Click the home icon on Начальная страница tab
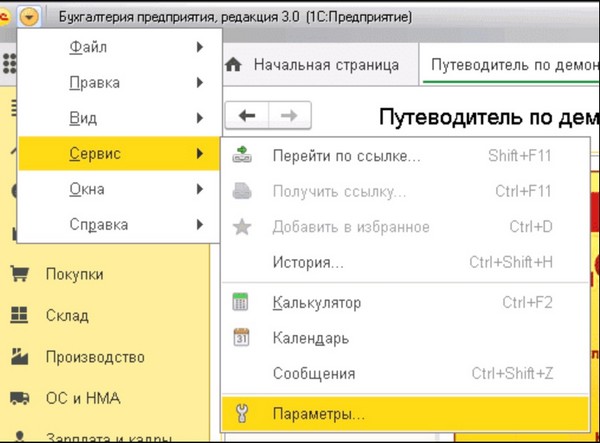 point(236,65)
